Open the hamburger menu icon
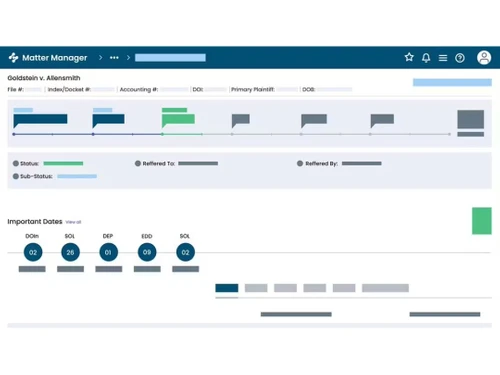 [x=443, y=58]
